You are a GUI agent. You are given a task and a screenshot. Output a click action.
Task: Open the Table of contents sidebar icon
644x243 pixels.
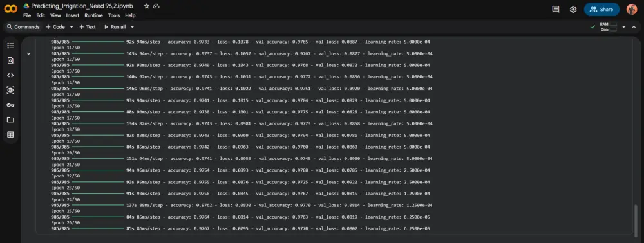[11, 46]
